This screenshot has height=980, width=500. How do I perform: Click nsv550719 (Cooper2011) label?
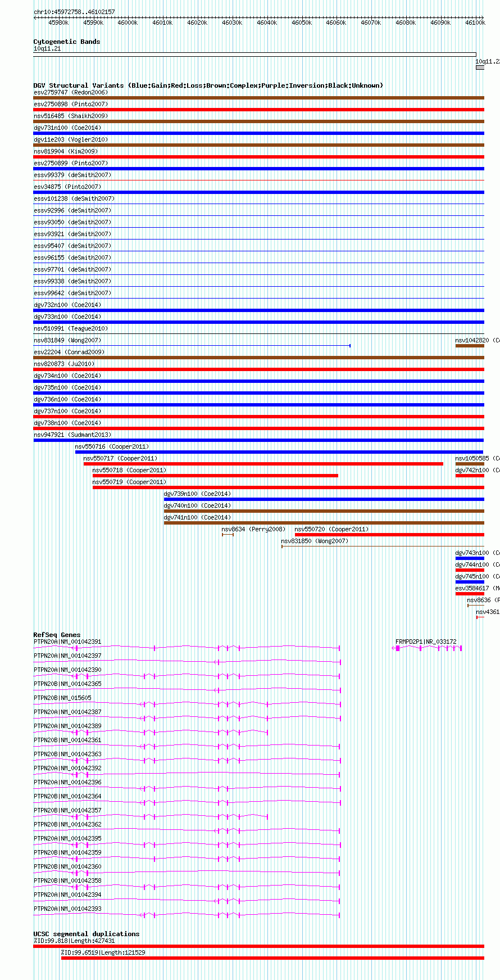pyautogui.click(x=129, y=482)
